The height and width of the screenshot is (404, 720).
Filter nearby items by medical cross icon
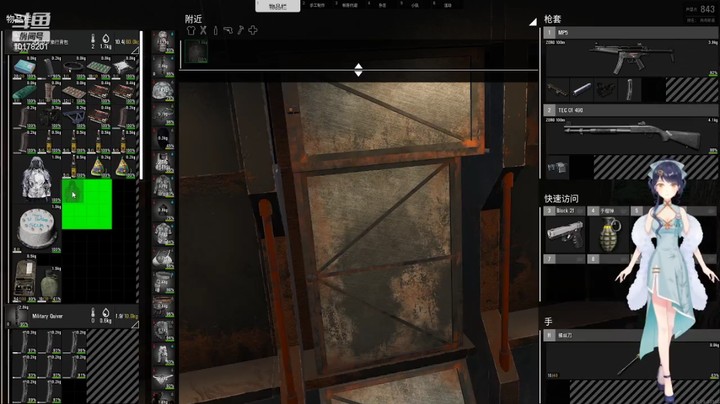click(253, 30)
